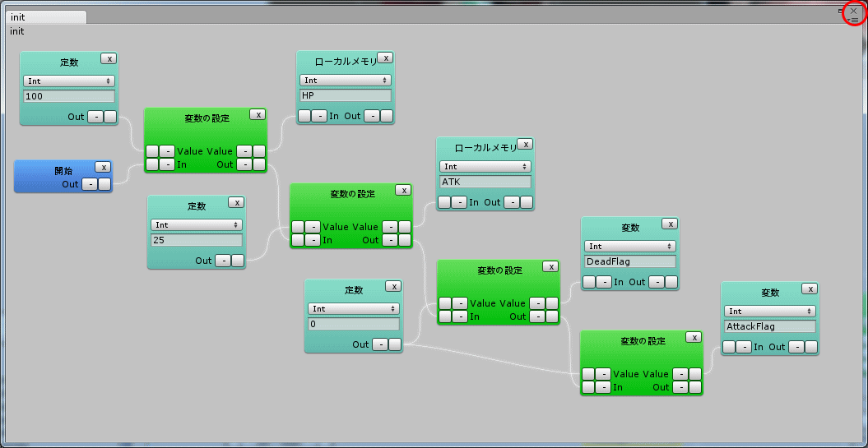Viewport: 868px width, 448px height.
Task: Close the 変数の設定 node wired to HP
Action: 258,114
